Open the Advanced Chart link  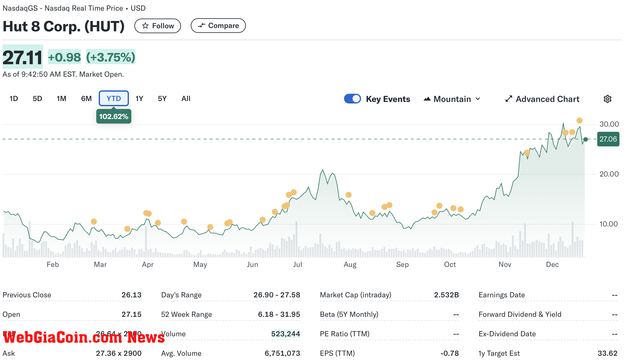[x=542, y=99]
